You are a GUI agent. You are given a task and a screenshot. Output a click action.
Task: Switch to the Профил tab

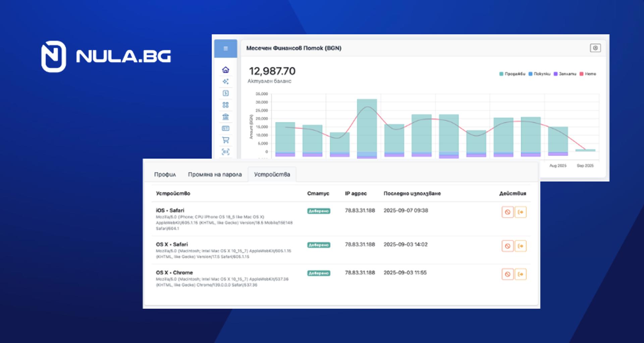[x=165, y=174]
